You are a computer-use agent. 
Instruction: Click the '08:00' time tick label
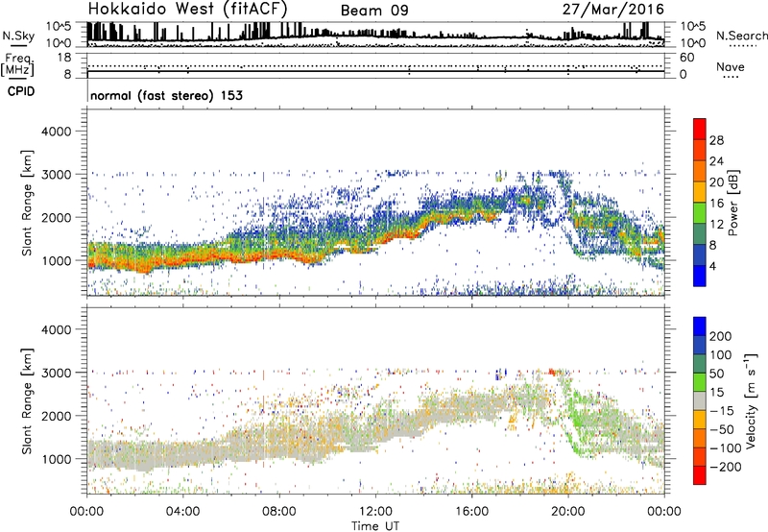278,512
